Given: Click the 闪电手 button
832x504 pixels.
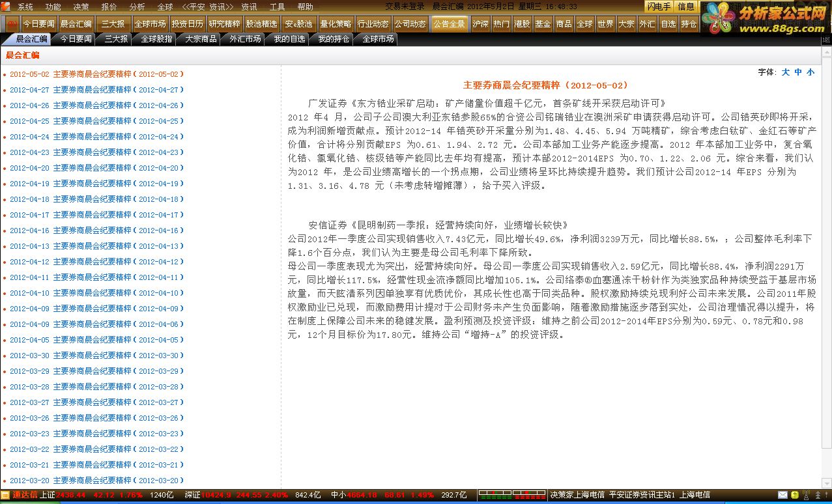Looking at the screenshot, I should [659, 7].
